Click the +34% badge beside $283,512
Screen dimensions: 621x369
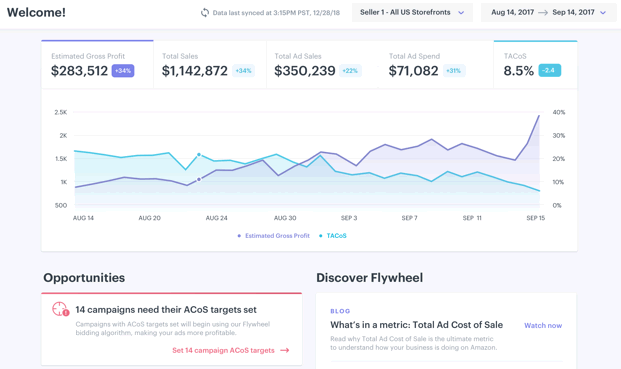tap(123, 70)
